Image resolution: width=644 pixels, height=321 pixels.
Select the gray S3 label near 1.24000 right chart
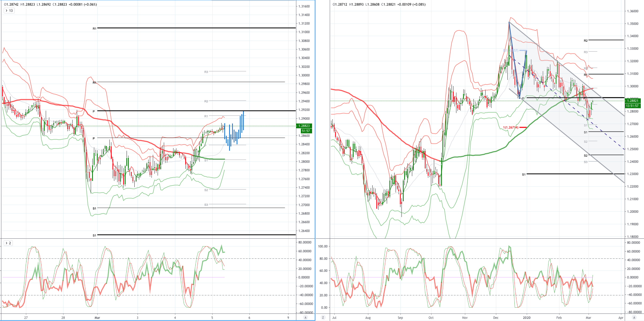point(586,162)
